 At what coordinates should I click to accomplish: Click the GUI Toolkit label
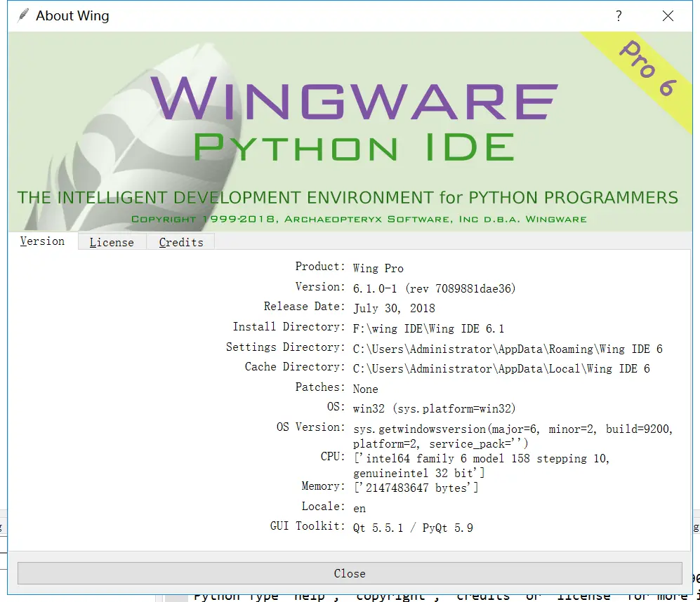point(308,526)
